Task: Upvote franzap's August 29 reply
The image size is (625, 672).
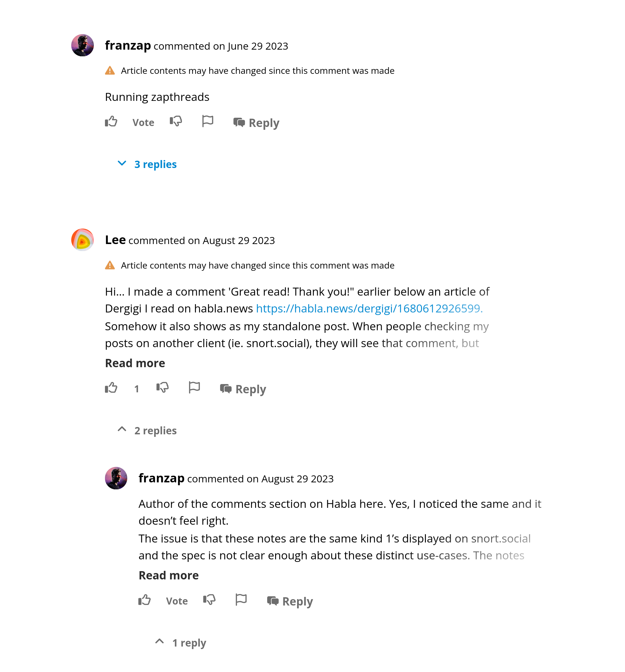Action: (x=144, y=600)
